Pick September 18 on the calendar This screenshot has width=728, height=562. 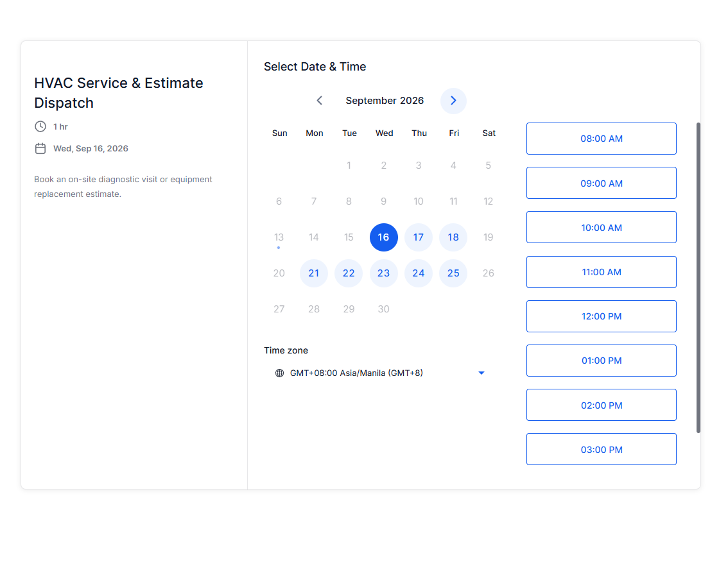point(453,237)
